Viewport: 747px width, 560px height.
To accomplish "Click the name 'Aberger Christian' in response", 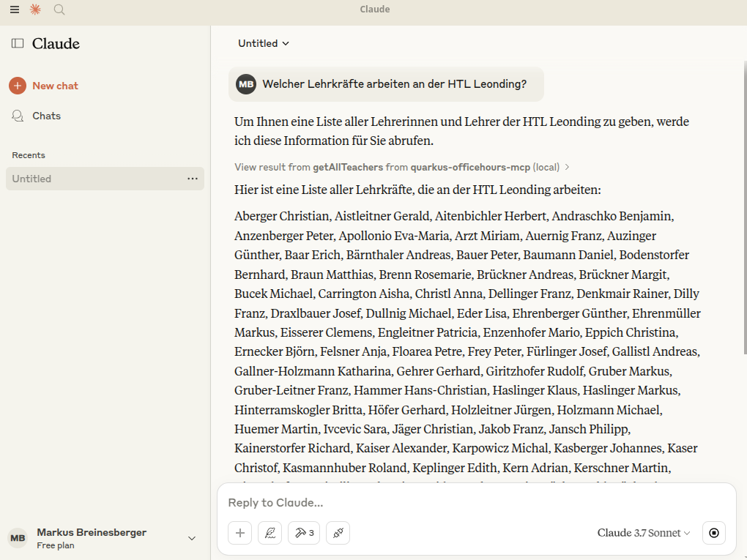I will pos(281,216).
